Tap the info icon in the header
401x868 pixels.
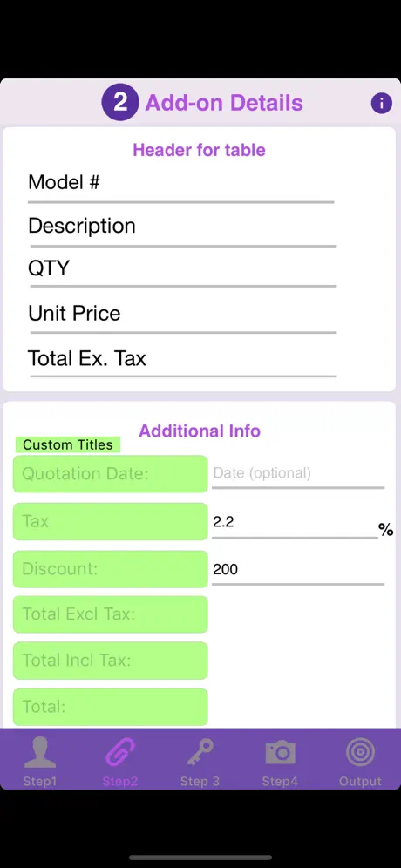click(381, 103)
